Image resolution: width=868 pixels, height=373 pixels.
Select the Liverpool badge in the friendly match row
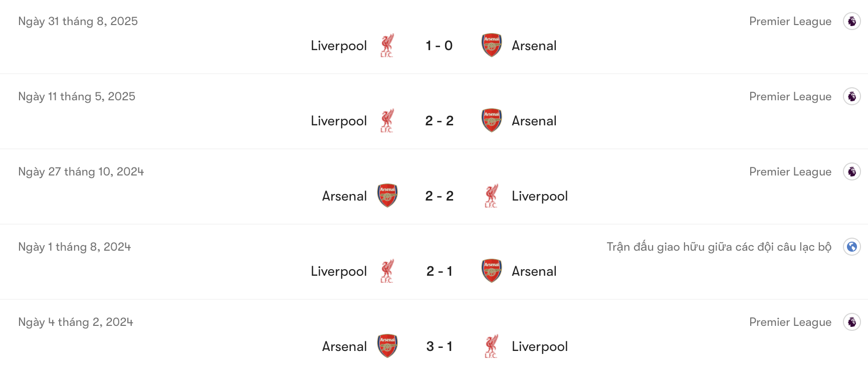[387, 271]
